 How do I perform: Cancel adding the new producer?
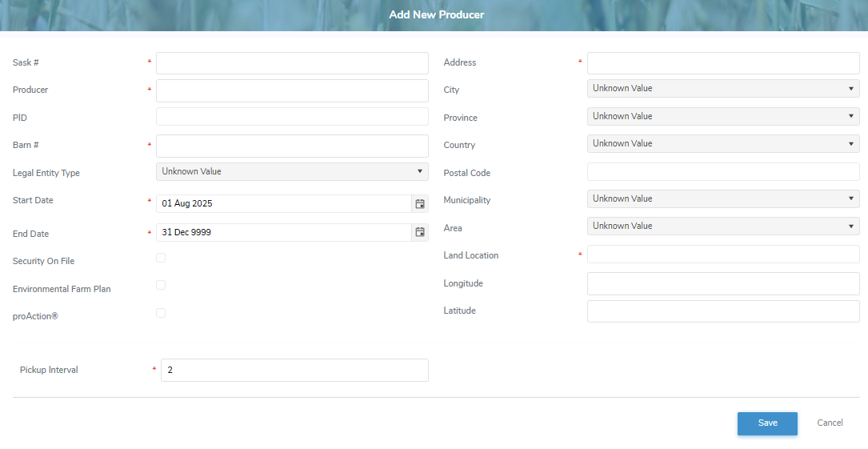pyautogui.click(x=830, y=423)
